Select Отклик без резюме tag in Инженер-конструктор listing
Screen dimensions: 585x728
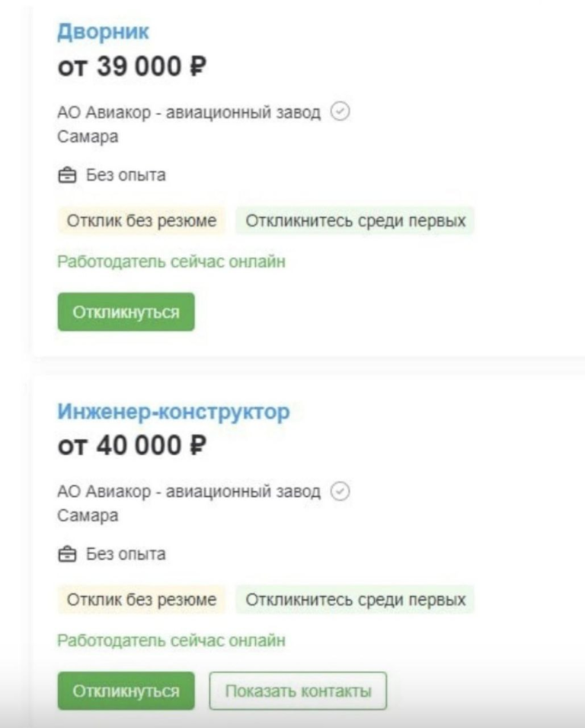click(x=142, y=599)
